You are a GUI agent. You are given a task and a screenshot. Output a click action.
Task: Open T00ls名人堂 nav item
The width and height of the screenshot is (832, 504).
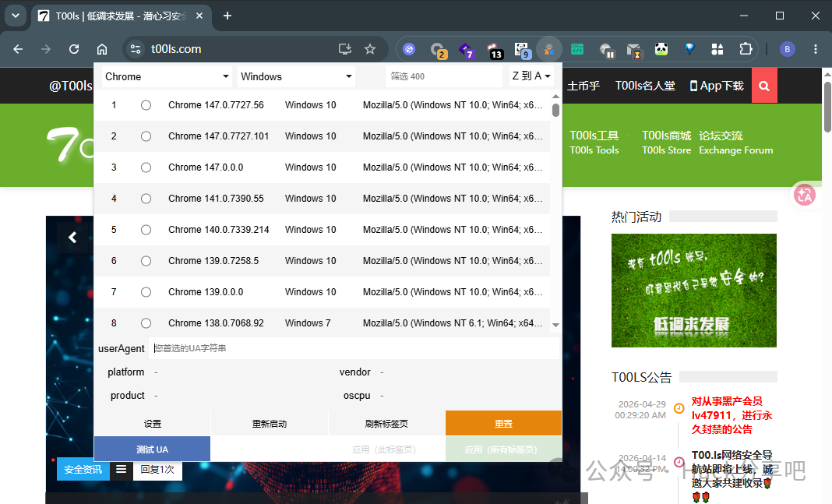click(x=645, y=86)
